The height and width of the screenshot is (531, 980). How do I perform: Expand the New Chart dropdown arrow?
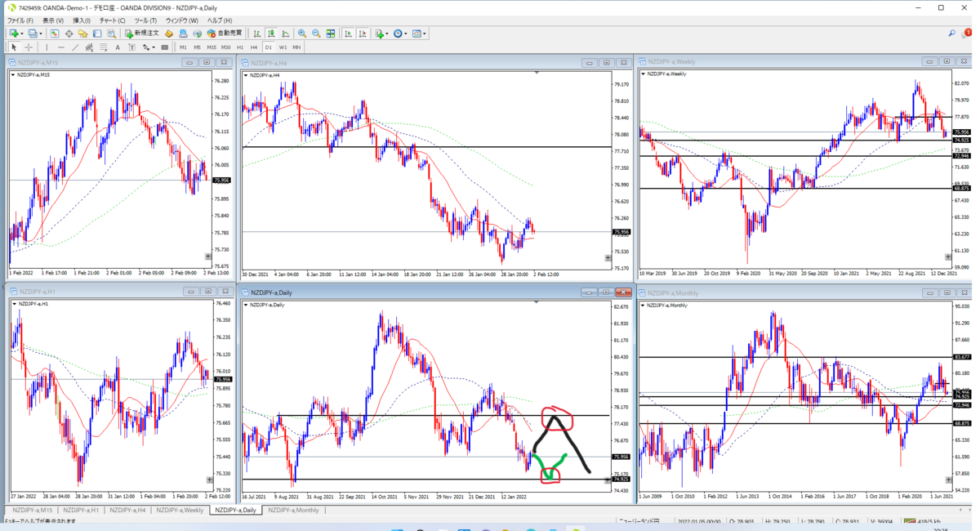click(x=22, y=33)
